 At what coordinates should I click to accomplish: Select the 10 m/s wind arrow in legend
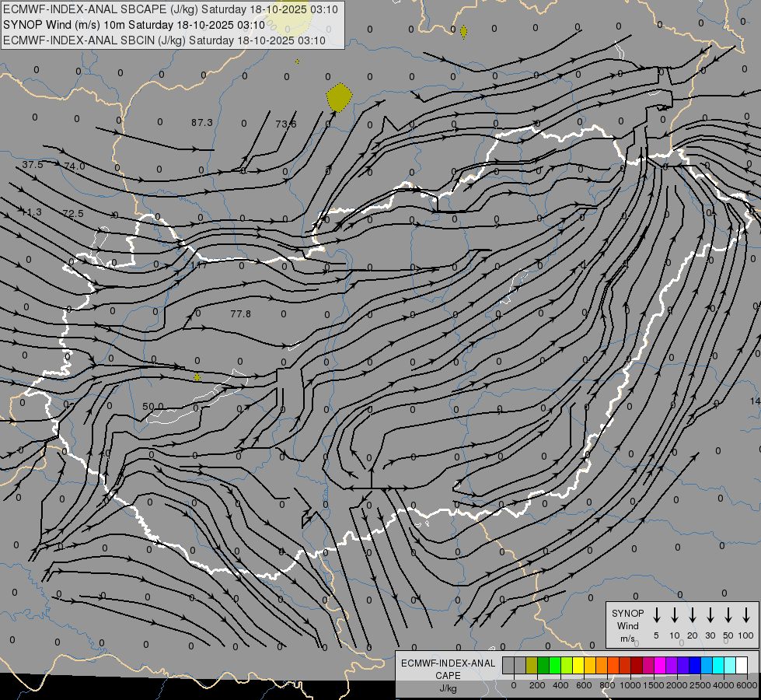pyautogui.click(x=674, y=615)
